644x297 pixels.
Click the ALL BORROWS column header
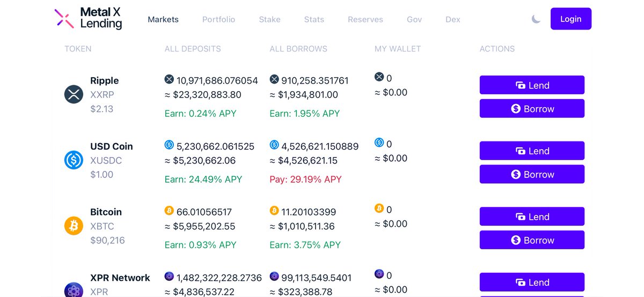298,49
